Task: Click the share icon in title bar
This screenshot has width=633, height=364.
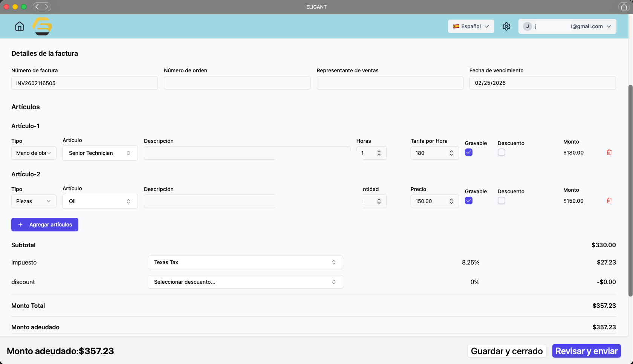Action: [x=624, y=7]
